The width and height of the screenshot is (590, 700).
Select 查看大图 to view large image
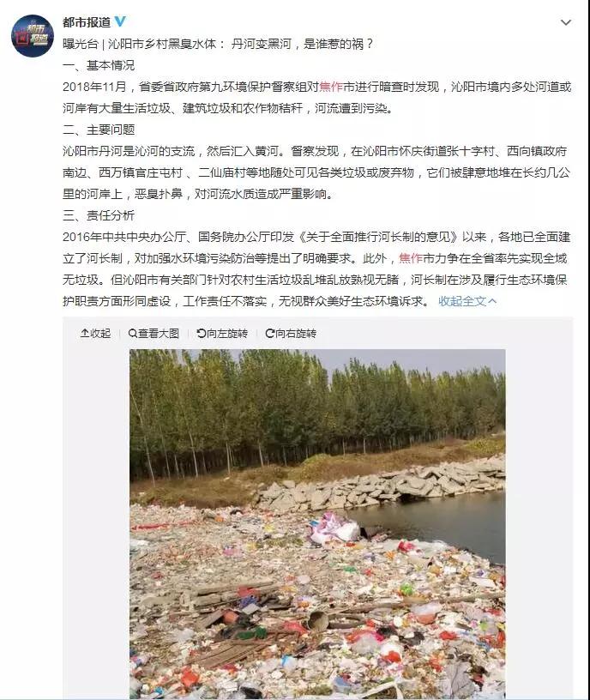coord(154,333)
